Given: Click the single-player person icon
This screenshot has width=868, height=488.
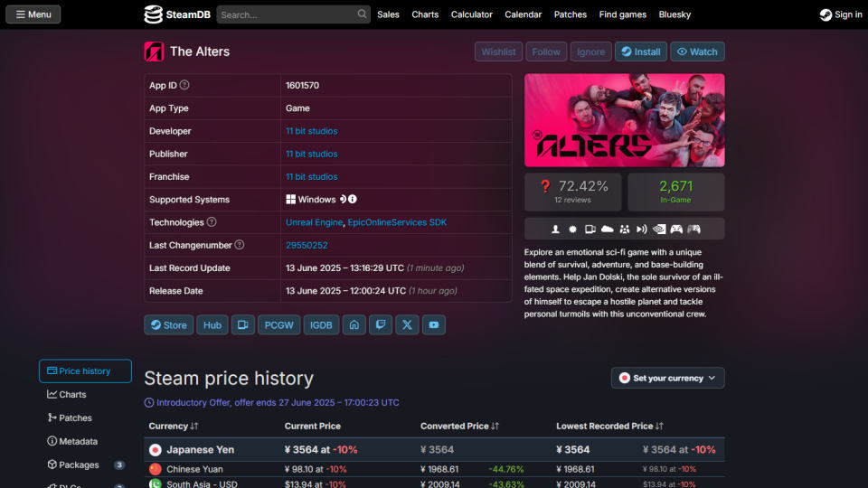Looking at the screenshot, I should [555, 229].
